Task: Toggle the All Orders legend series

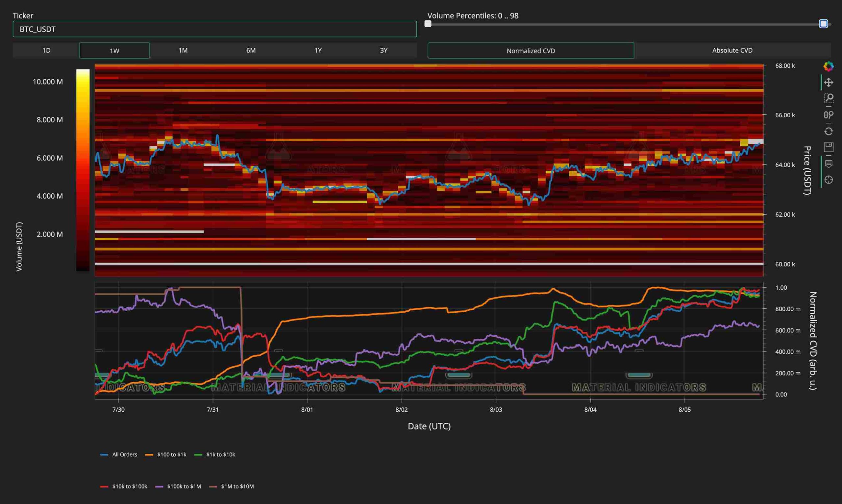Action: [119, 454]
